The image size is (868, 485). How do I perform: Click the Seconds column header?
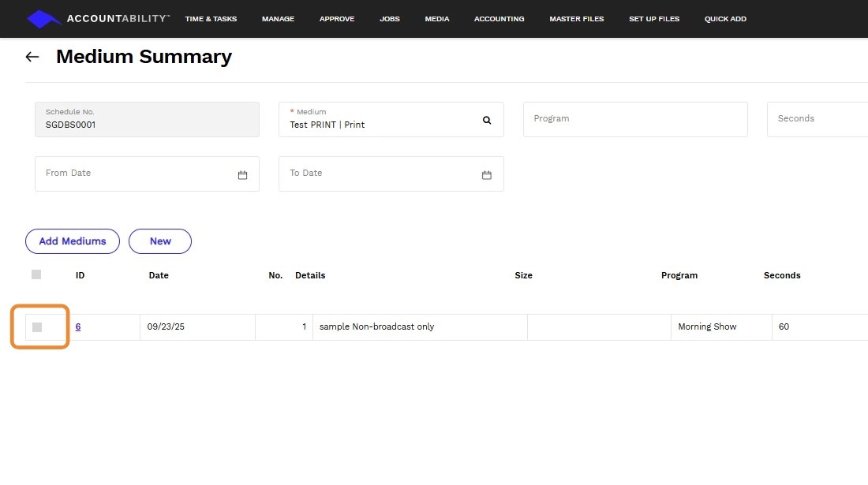(x=782, y=275)
